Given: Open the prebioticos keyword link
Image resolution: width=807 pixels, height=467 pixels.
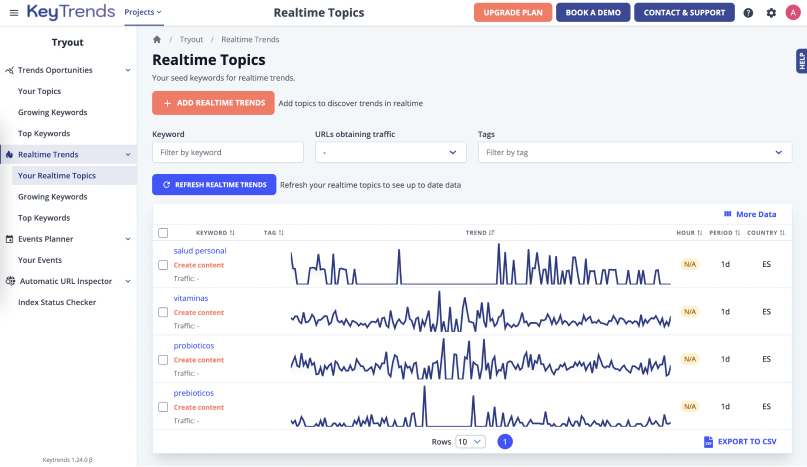Looking at the screenshot, I should point(194,393).
